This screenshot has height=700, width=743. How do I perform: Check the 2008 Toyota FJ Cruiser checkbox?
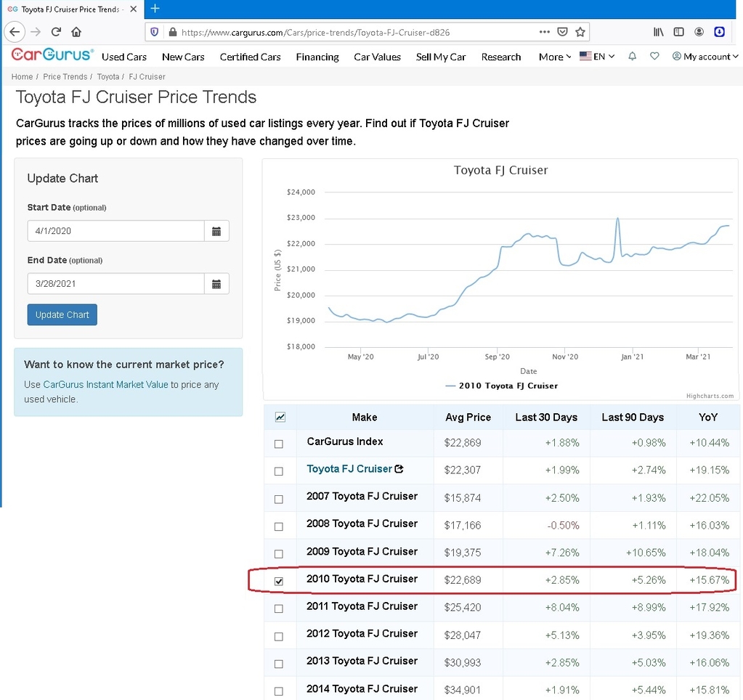pos(279,526)
